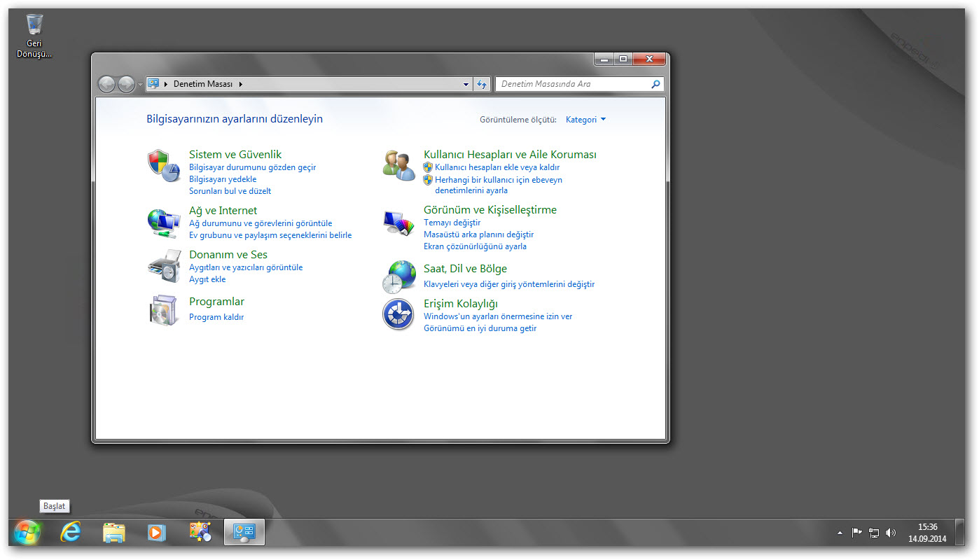This screenshot has height=560, width=979.
Task: Open Sistem ve Güvenlik category
Action: tap(235, 155)
